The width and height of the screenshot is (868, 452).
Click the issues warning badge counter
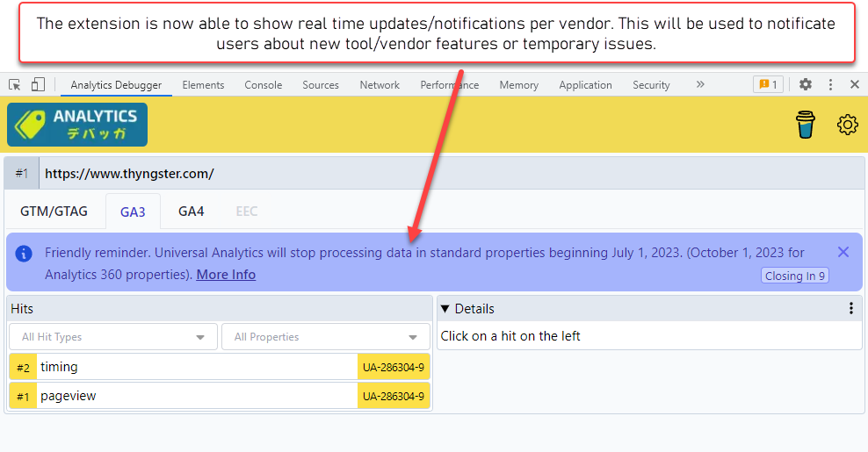(768, 85)
